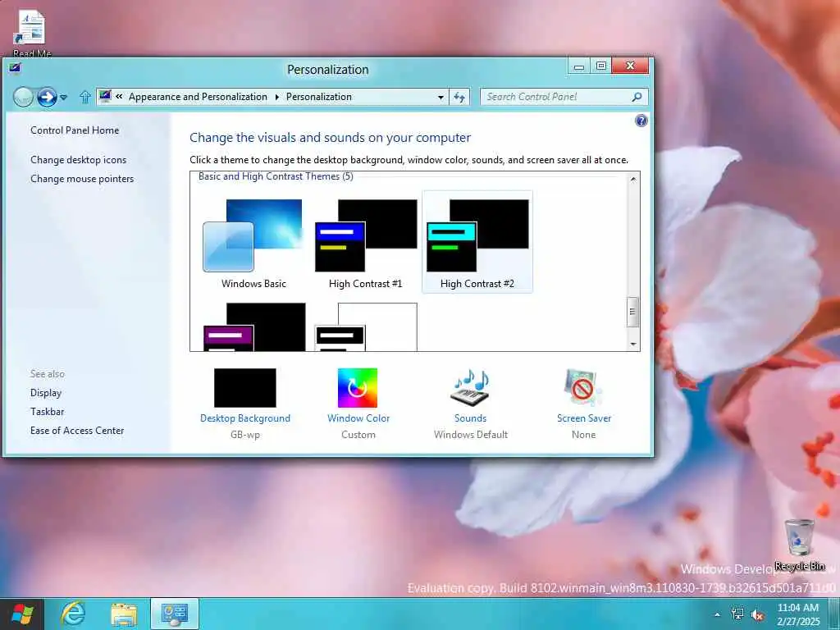This screenshot has height=630, width=840.
Task: Click the Desktop Background text link
Action: [x=244, y=418]
